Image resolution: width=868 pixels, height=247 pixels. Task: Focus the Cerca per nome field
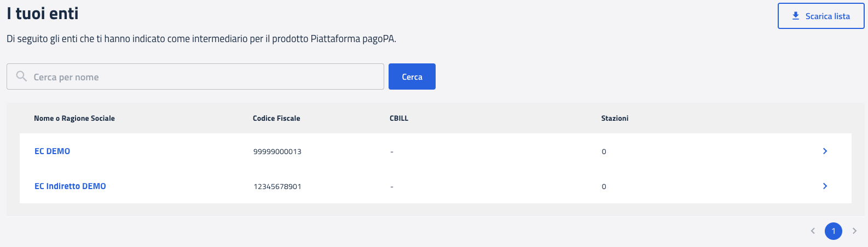(x=202, y=77)
